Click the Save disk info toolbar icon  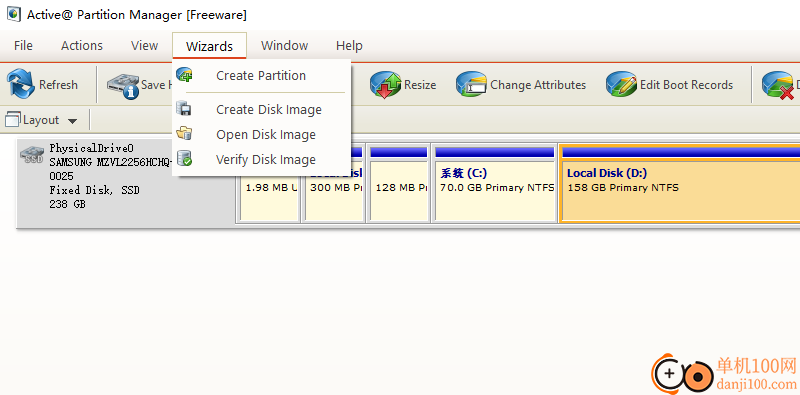click(123, 85)
